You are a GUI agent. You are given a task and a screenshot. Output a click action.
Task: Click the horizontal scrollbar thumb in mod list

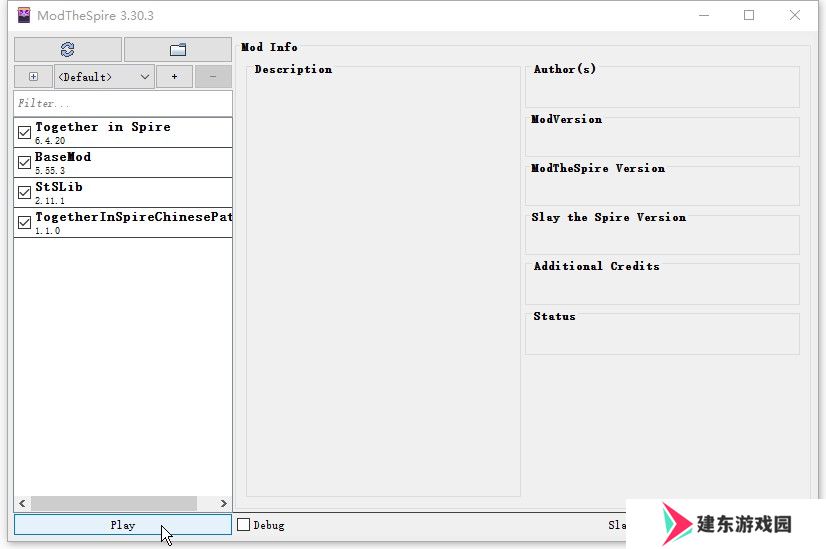click(x=114, y=503)
